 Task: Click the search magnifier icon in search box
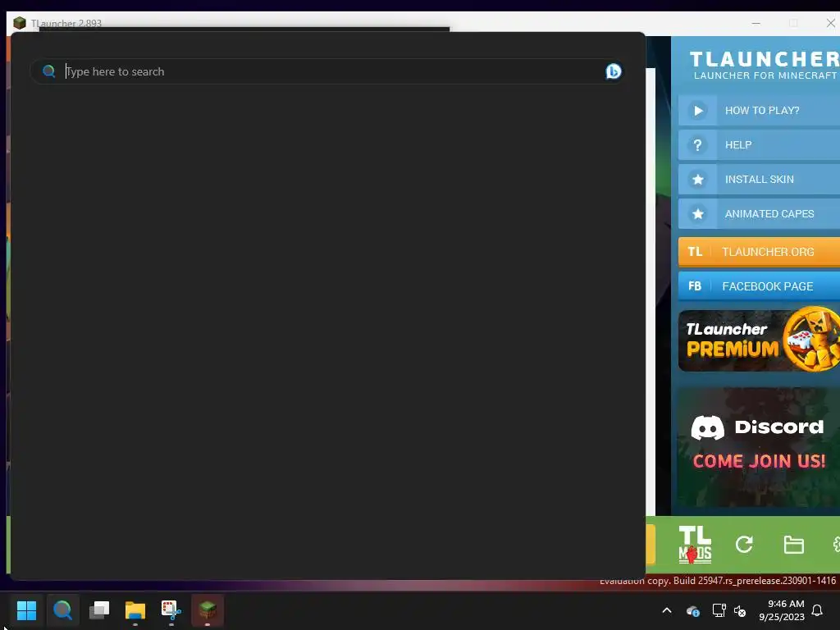coord(48,71)
